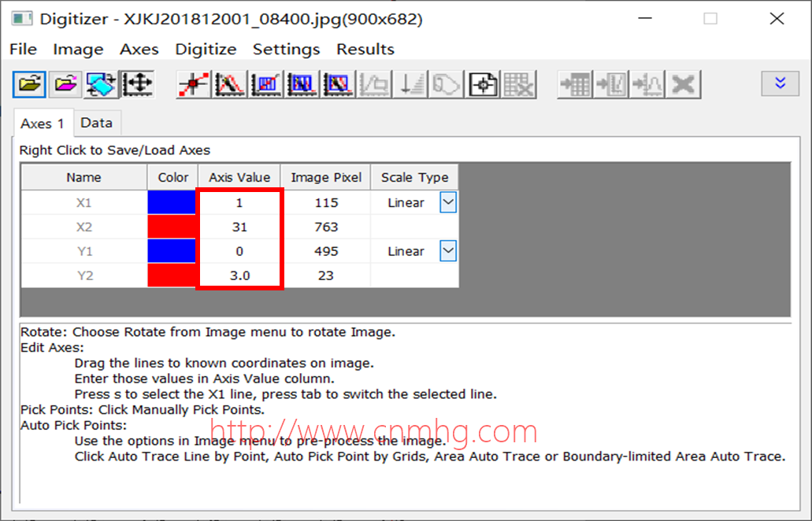Click the Y1 image pixel cell showing 495
The image size is (812, 521).
click(x=326, y=252)
